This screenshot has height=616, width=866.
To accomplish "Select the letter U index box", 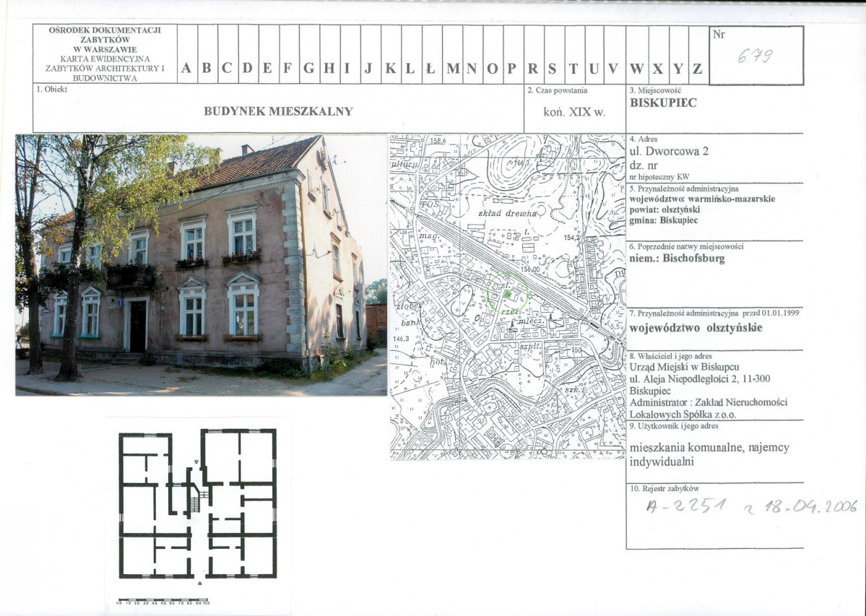I will pyautogui.click(x=595, y=54).
